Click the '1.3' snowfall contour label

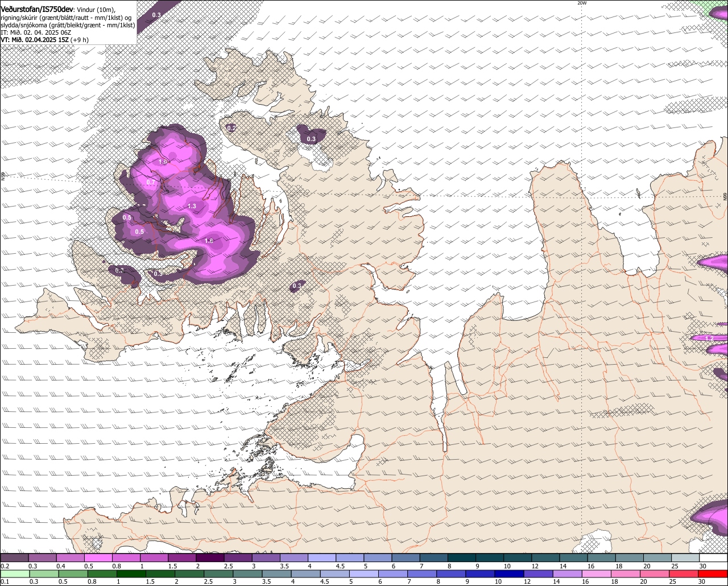pos(192,207)
